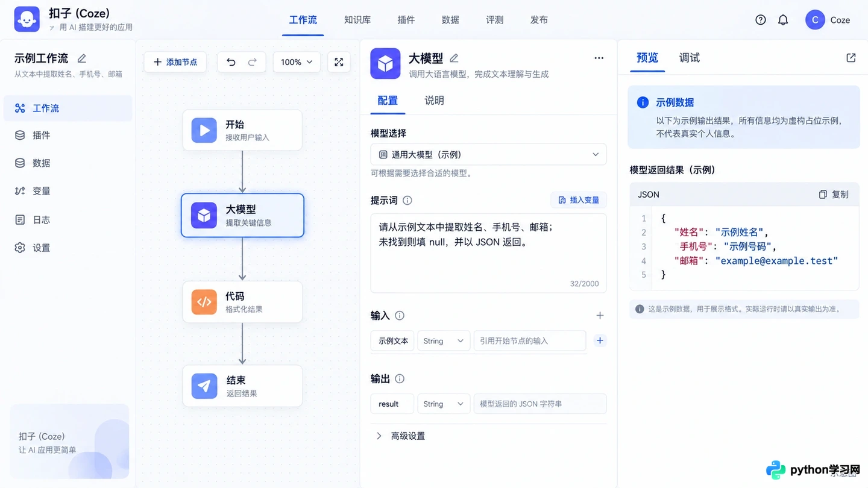Image resolution: width=868 pixels, height=488 pixels.
Task: Undo the last canvas action
Action: tap(231, 62)
